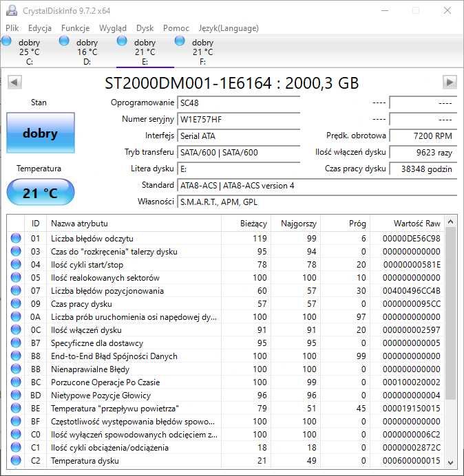Click status orb for attribute BE row
This screenshot has width=464, height=476.
(16, 408)
